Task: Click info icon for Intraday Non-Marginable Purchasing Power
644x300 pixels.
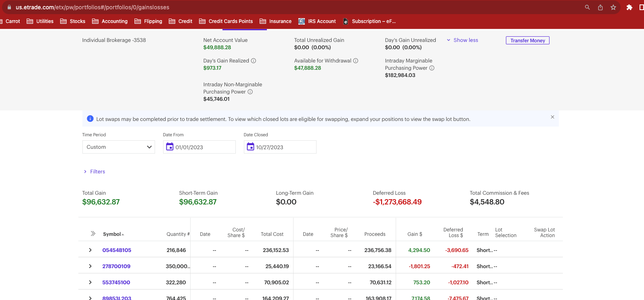Action: (250, 92)
